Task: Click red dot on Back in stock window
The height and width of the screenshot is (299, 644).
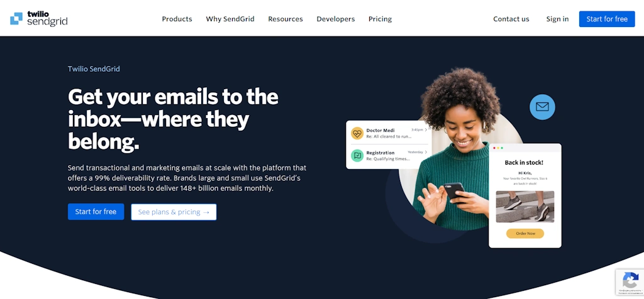Action: point(494,148)
